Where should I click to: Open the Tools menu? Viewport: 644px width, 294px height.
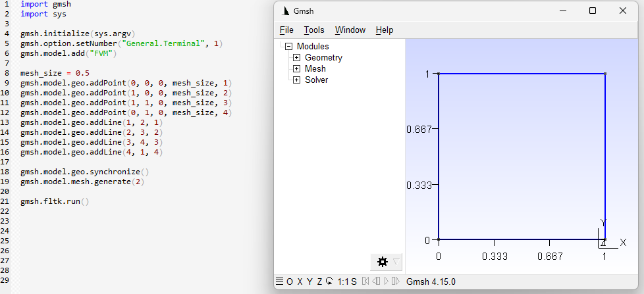coord(314,30)
